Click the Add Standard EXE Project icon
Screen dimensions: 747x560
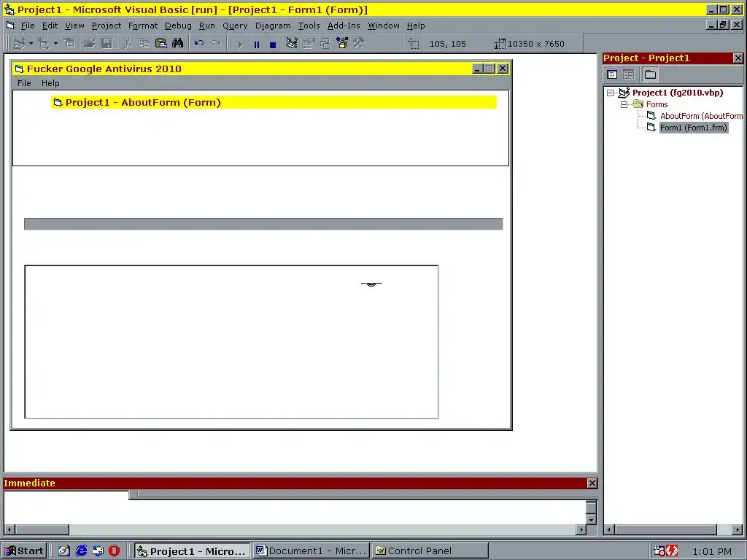tap(19, 43)
